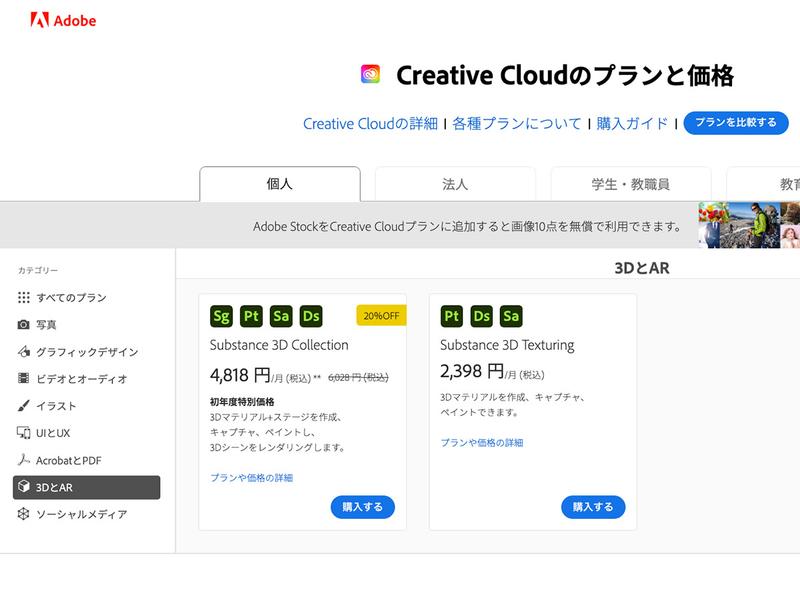Click the カテゴリー sidebar label
800x601 pixels.
click(38, 270)
